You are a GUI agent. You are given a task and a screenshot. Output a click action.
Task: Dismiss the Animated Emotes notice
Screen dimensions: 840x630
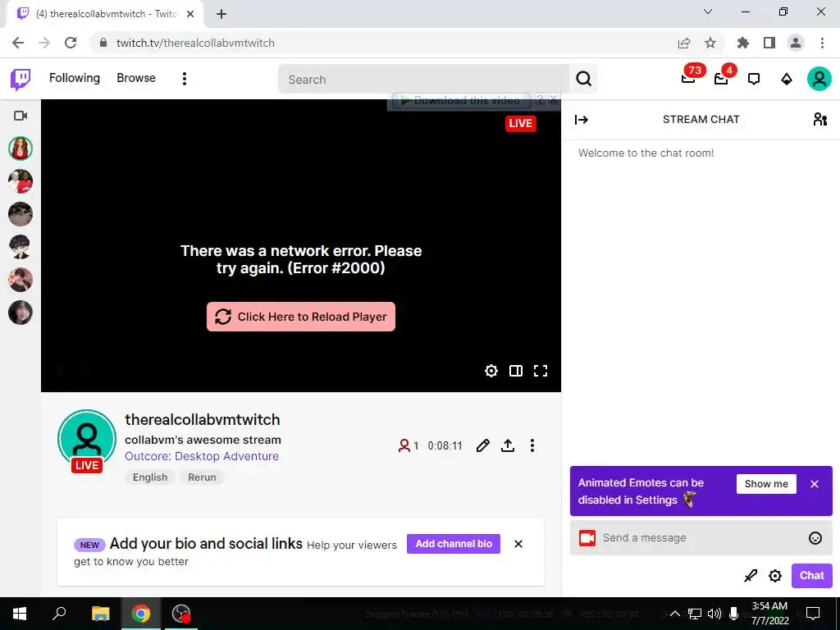[815, 484]
